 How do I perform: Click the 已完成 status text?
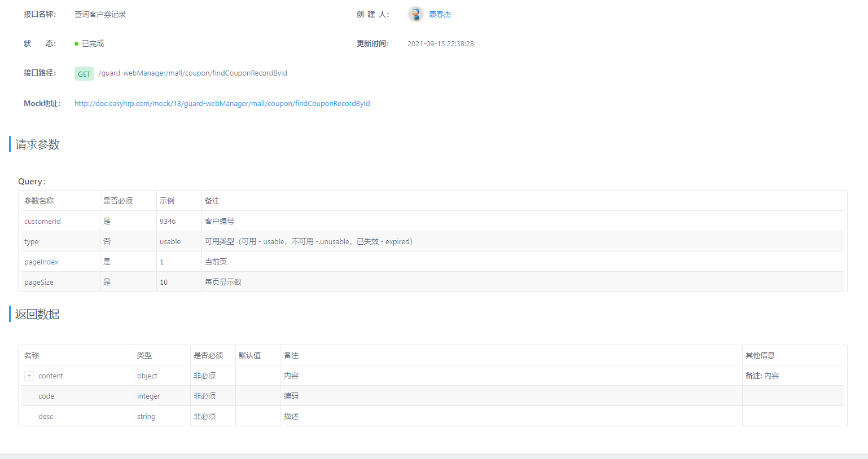(93, 43)
